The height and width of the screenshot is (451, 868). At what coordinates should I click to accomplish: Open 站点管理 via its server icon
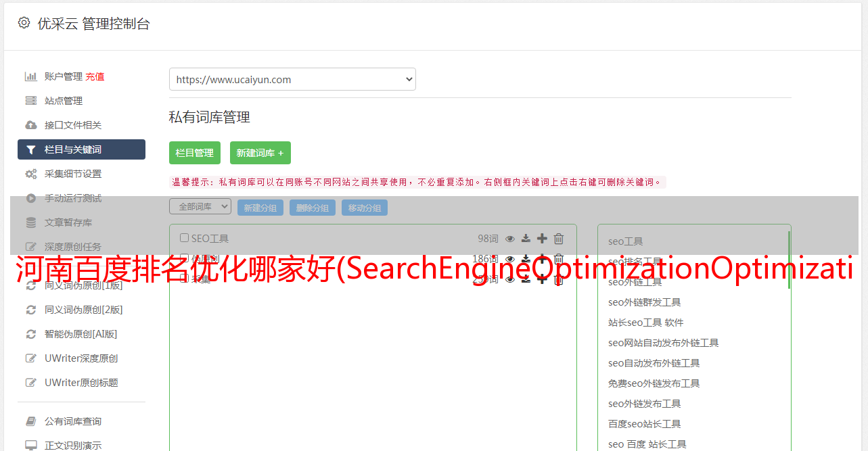pyautogui.click(x=31, y=101)
